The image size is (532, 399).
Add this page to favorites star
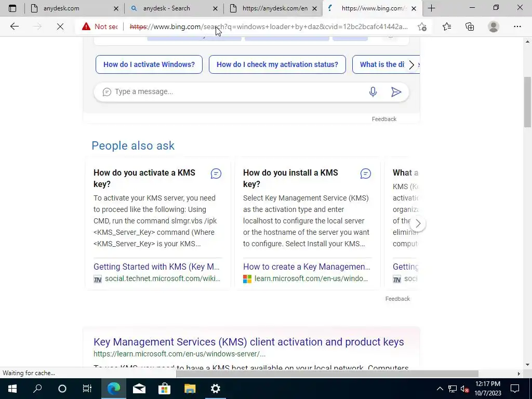click(422, 26)
